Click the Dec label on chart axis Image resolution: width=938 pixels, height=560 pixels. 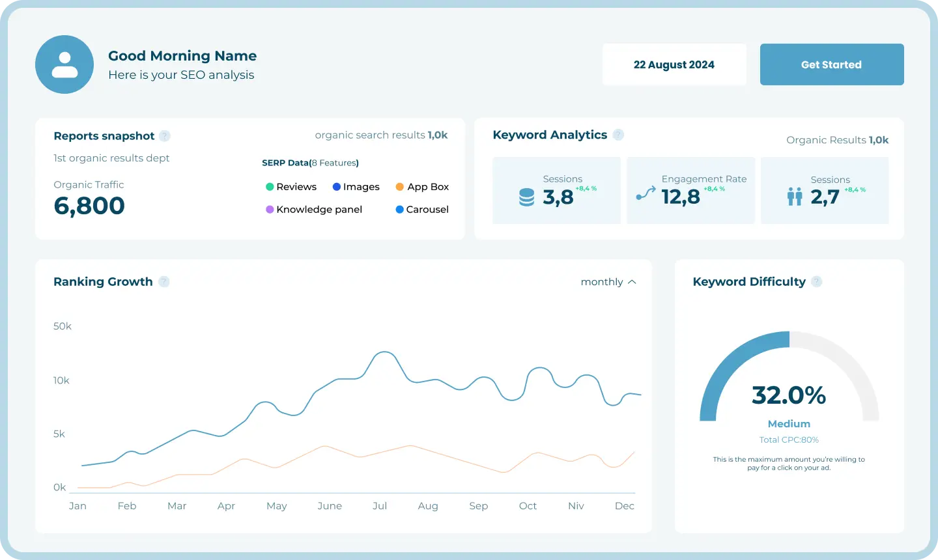[625, 506]
